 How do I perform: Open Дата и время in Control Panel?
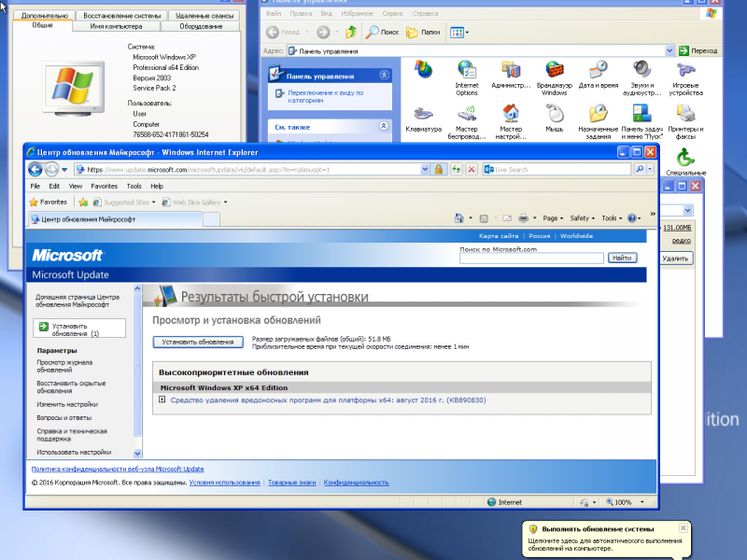(599, 76)
